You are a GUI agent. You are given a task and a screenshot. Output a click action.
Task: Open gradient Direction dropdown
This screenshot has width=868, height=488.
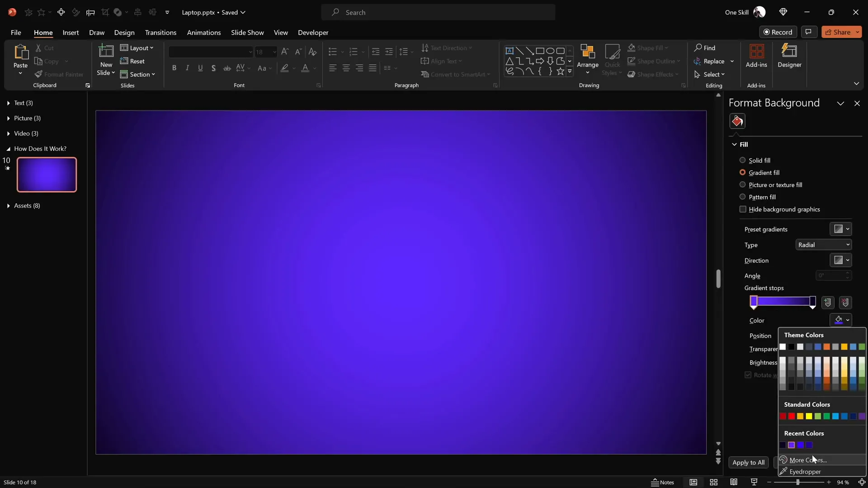tap(840, 260)
